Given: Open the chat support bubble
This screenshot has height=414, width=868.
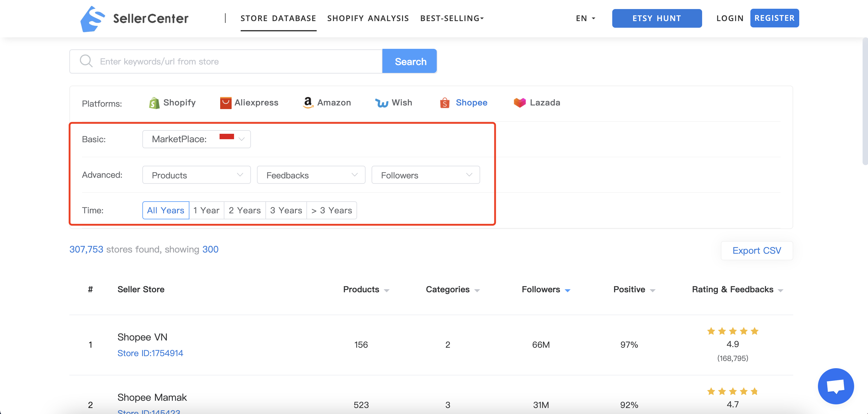Looking at the screenshot, I should [835, 386].
